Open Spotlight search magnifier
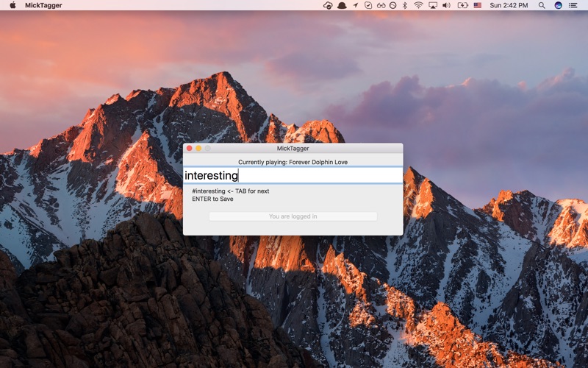Image resolution: width=588 pixels, height=368 pixels. (542, 5)
